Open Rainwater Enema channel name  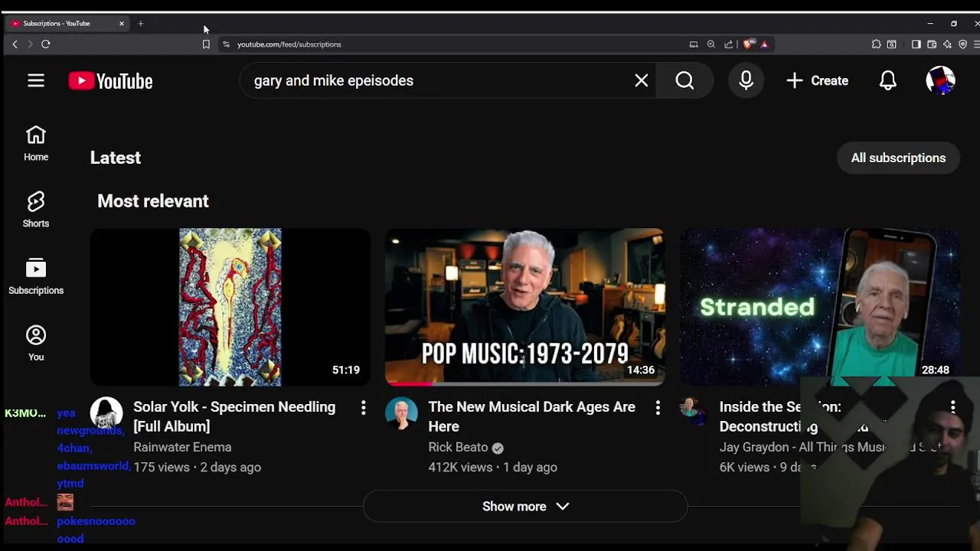[182, 447]
